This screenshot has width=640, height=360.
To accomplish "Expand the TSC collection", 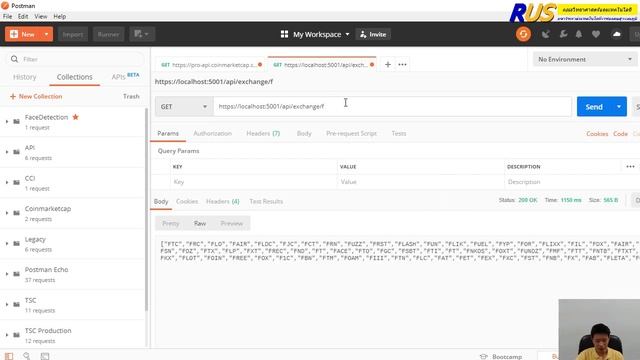I will pyautogui.click(x=7, y=304).
